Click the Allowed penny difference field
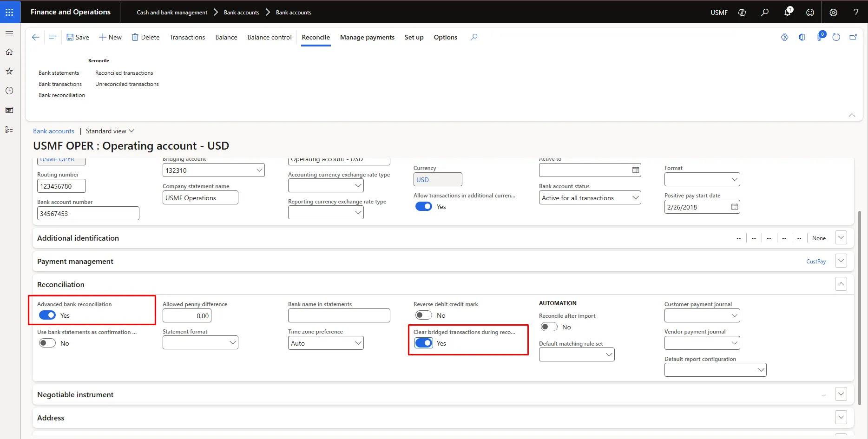The width and height of the screenshot is (868, 439). click(x=187, y=316)
